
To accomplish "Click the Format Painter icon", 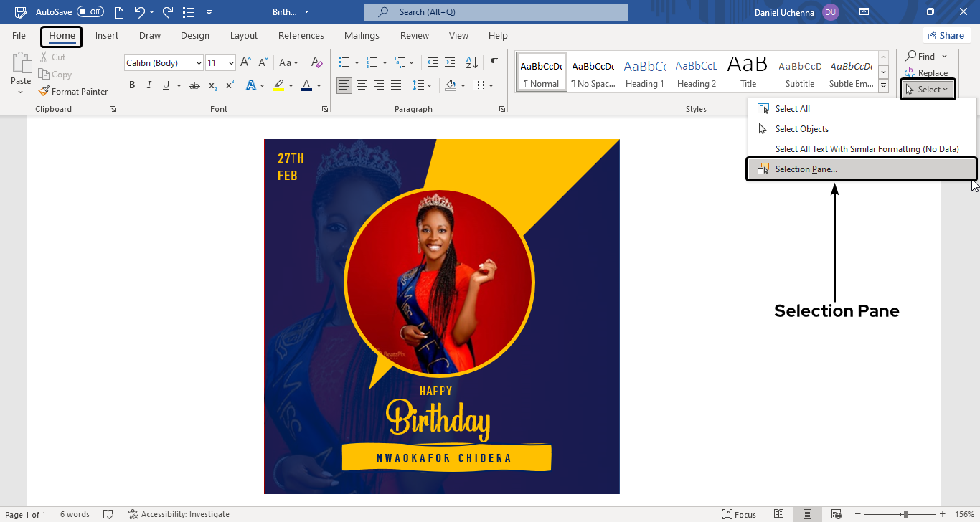I will (44, 92).
